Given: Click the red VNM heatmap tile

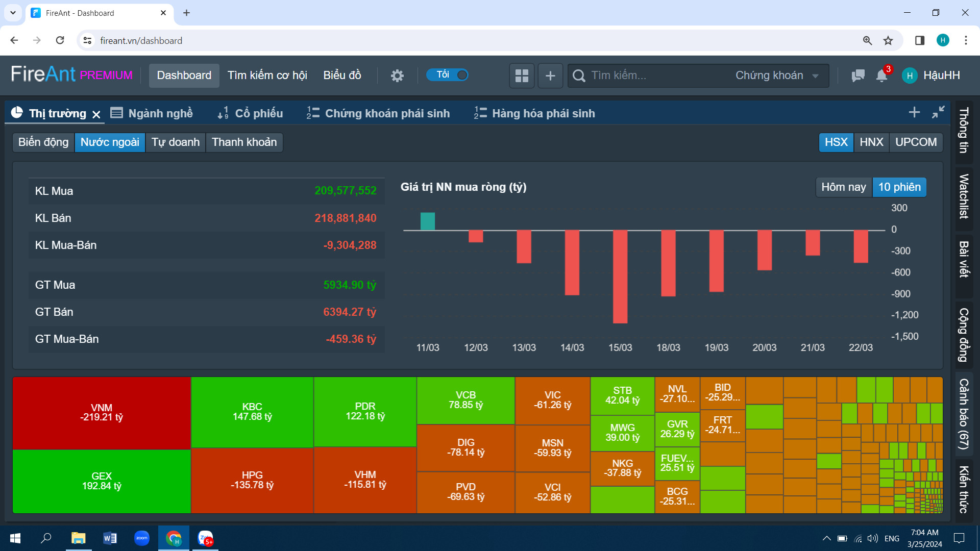Looking at the screenshot, I should click(102, 412).
